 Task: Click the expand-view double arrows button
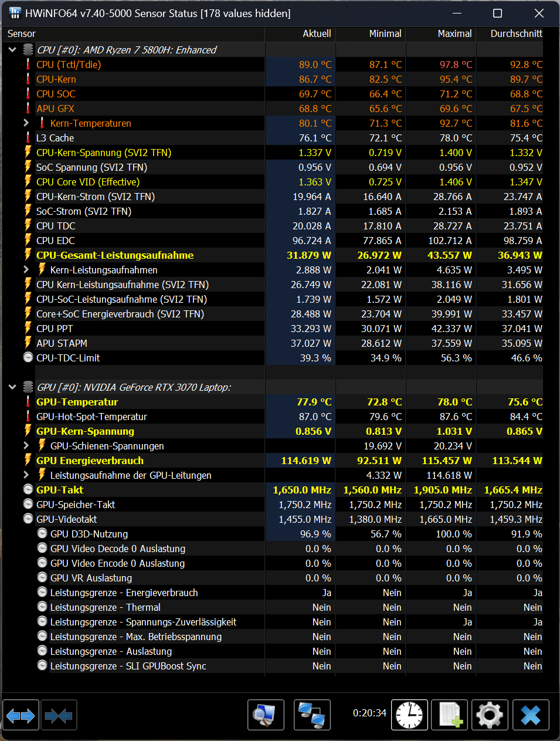[21, 715]
